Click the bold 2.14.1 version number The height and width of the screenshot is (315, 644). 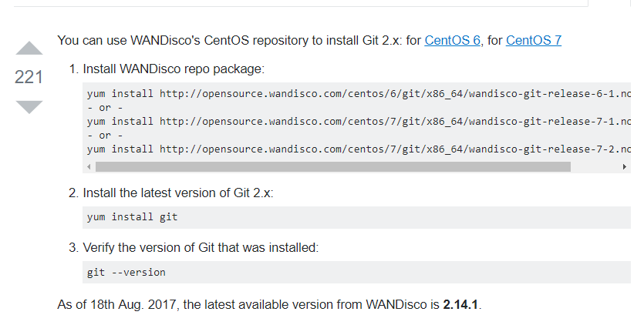[461, 304]
